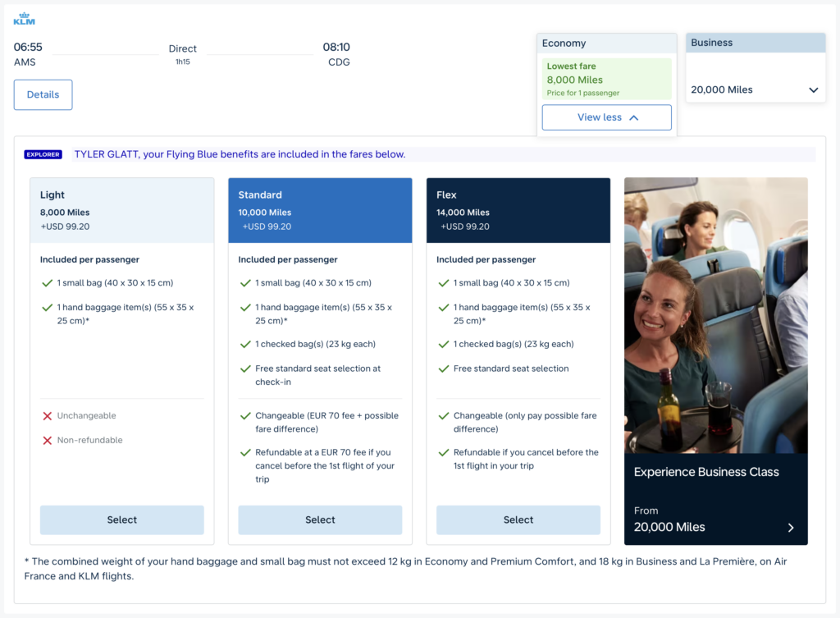Screen dimensions: 840x618
Task: Click Light fare hand baggage checkmark
Action: pos(47,308)
